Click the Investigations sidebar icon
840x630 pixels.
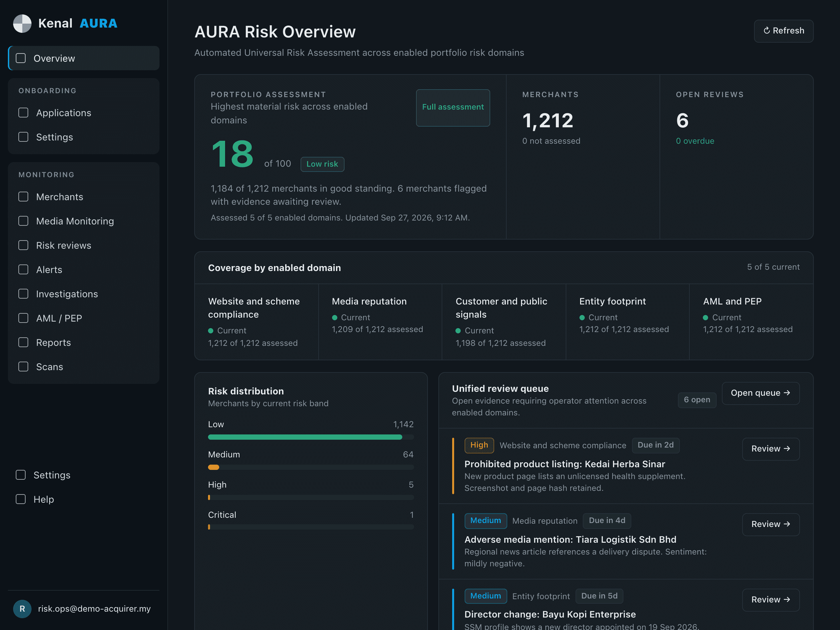(24, 294)
